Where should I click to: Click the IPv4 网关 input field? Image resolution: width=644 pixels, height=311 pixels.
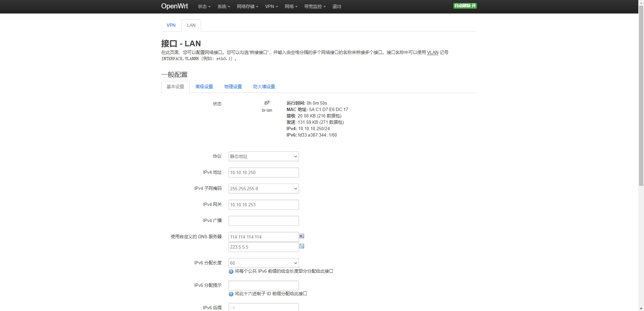click(x=264, y=205)
